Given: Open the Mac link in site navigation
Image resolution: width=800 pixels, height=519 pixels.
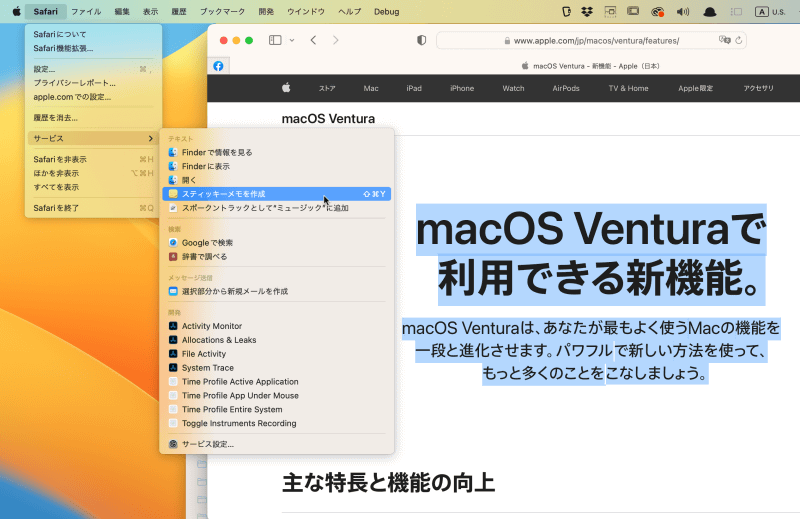Looking at the screenshot, I should [371, 88].
